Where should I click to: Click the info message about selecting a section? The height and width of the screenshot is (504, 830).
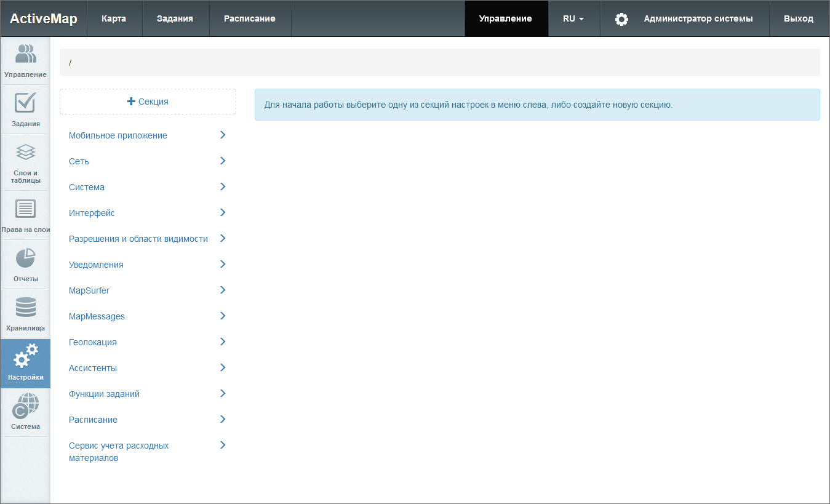pos(537,105)
